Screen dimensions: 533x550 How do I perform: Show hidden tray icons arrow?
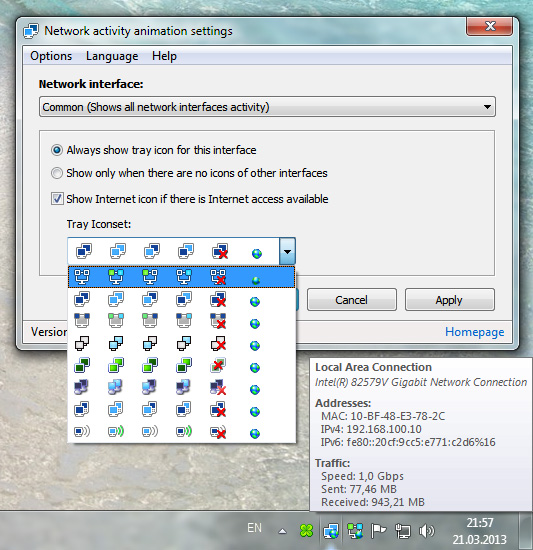[282, 531]
